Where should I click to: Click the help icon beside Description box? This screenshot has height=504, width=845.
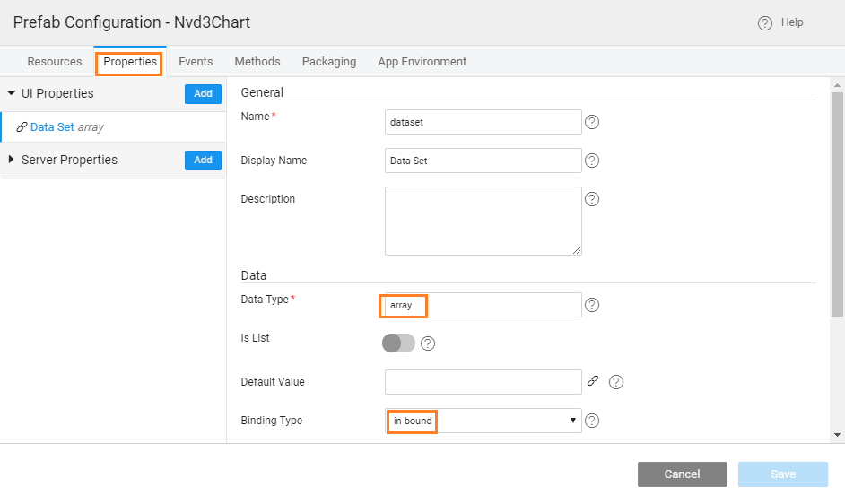[591, 199]
